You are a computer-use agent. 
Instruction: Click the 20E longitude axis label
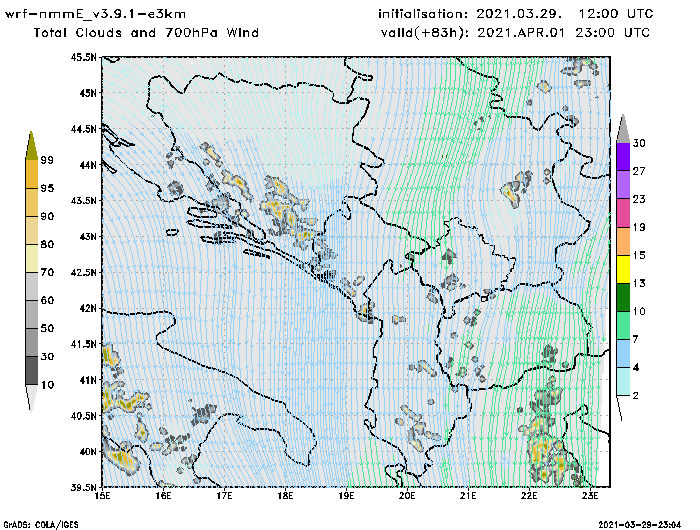point(407,496)
